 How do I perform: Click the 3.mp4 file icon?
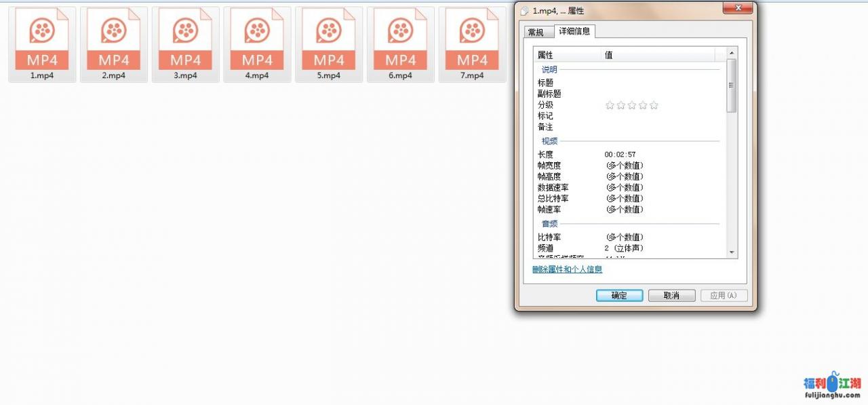[185, 42]
